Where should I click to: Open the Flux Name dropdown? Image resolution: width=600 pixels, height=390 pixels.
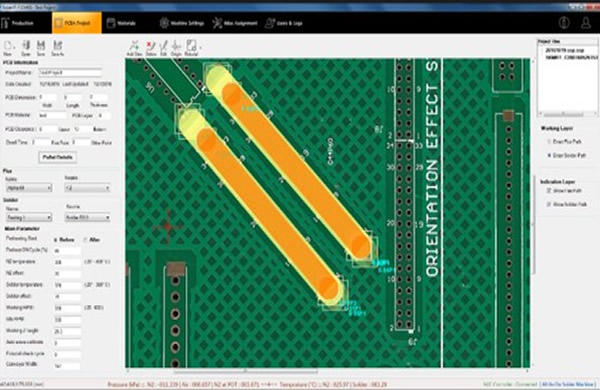coord(29,188)
